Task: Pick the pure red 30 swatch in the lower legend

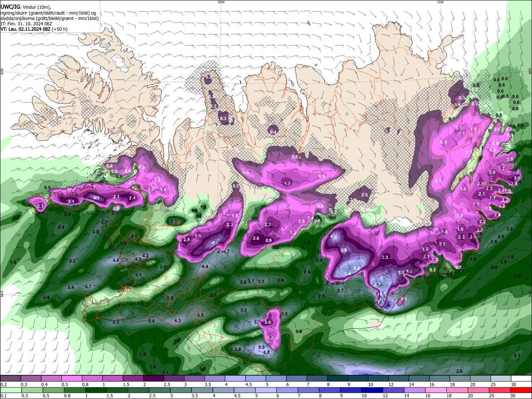Action: pyautogui.click(x=521, y=390)
